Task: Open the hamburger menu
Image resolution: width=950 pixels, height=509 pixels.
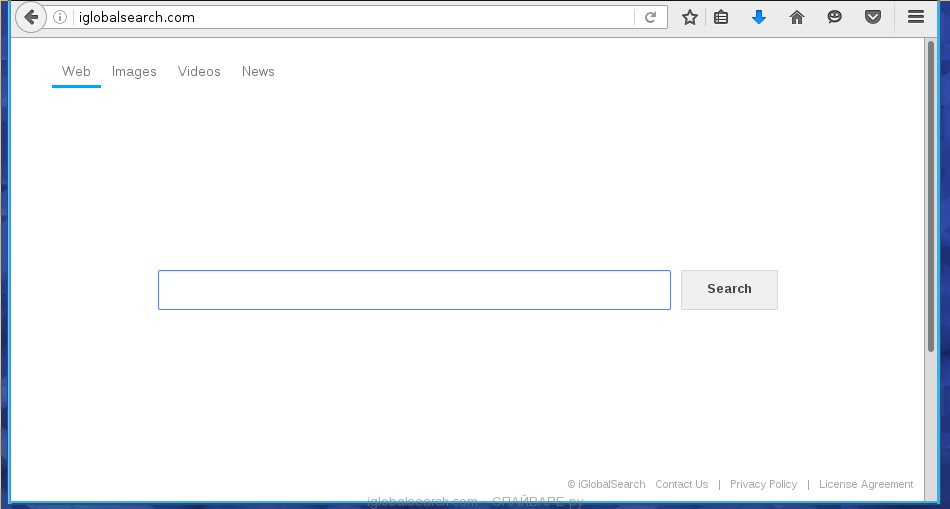Action: pos(915,17)
